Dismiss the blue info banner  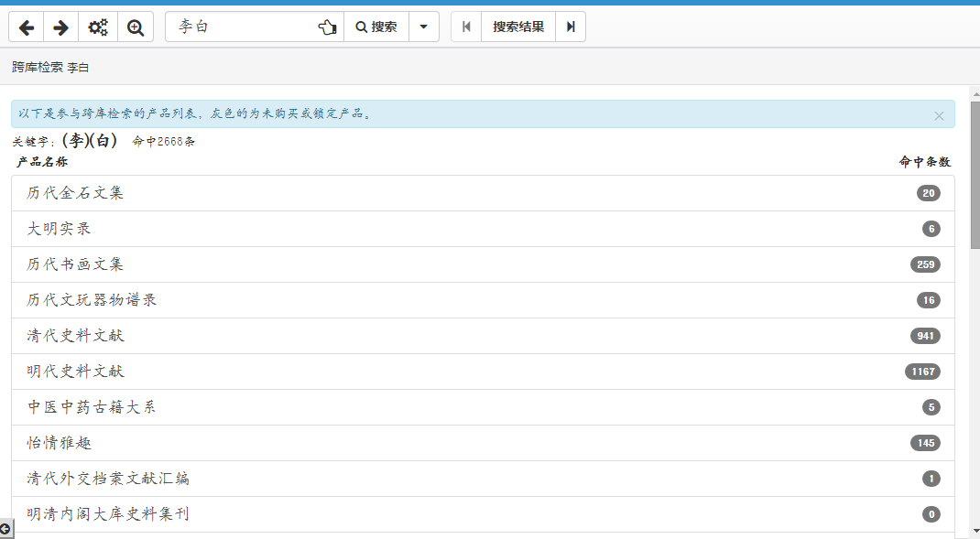(939, 115)
